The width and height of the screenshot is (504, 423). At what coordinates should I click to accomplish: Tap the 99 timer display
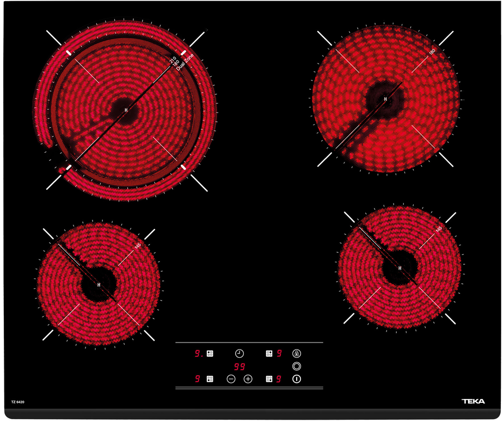point(239,366)
